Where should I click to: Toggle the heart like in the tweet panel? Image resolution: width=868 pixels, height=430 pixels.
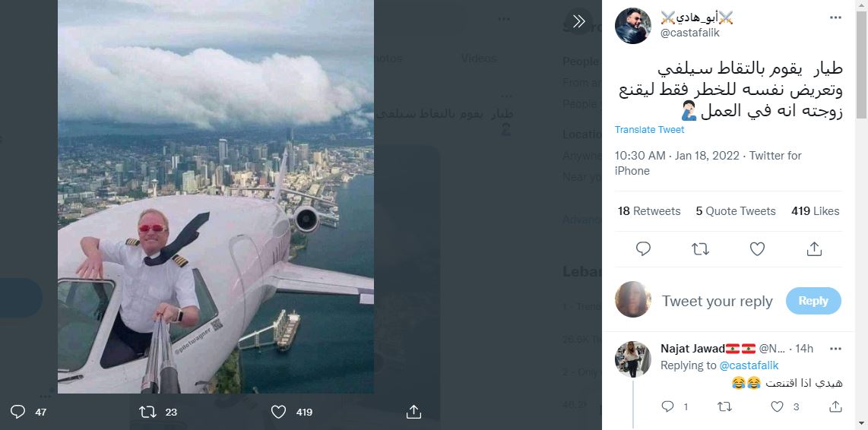[x=757, y=248]
